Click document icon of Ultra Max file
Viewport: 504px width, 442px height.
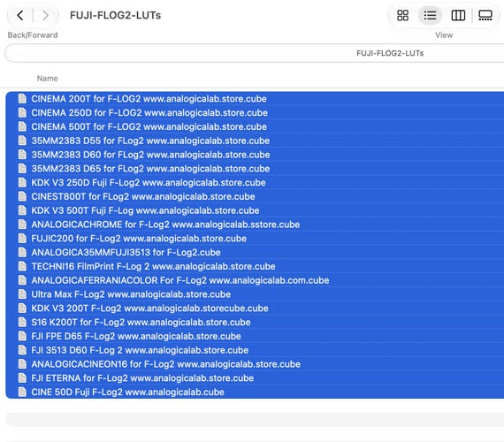click(x=22, y=294)
